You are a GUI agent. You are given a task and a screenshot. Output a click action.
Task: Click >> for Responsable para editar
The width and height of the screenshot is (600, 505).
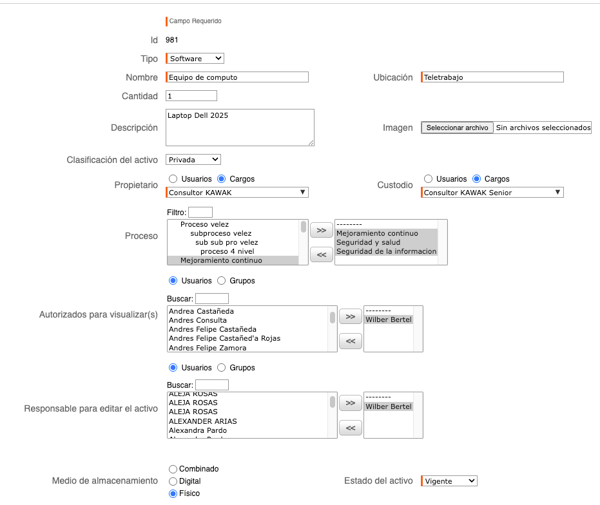(350, 404)
